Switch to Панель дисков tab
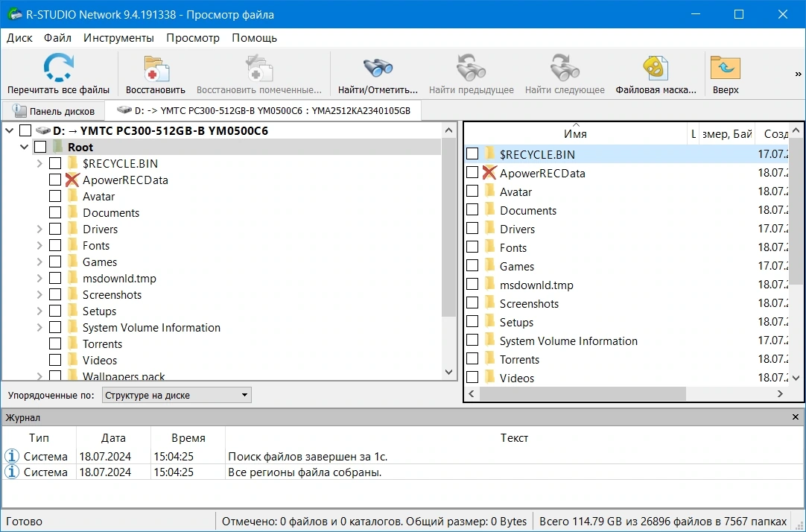The image size is (806, 532). [x=54, y=110]
